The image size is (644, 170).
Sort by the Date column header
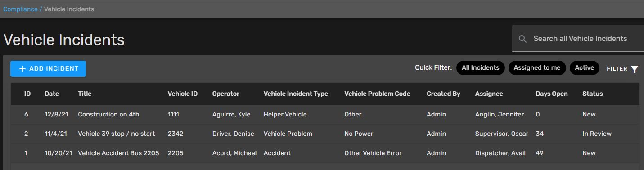point(52,94)
